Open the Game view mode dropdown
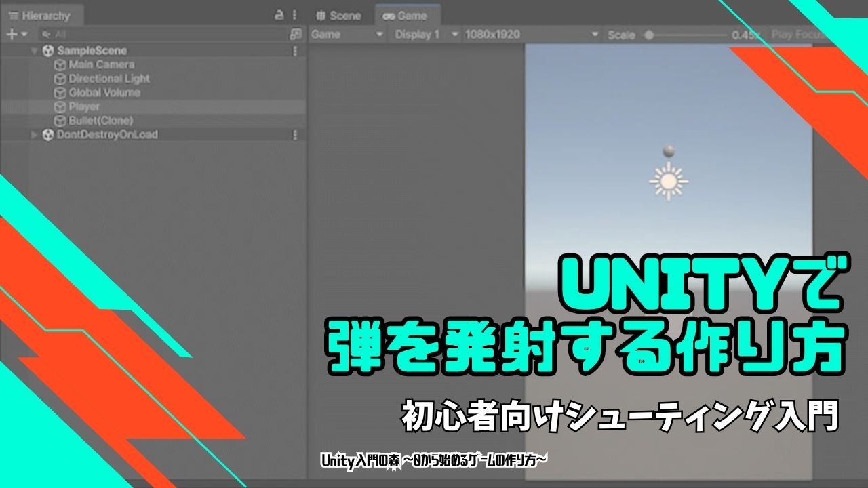Screen dimensions: 868x488 tap(347, 35)
